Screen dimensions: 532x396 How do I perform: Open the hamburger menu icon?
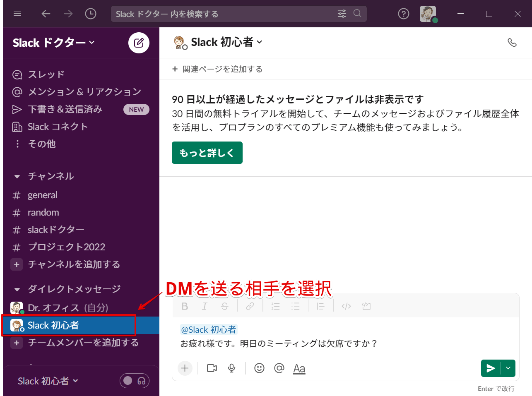(x=17, y=14)
